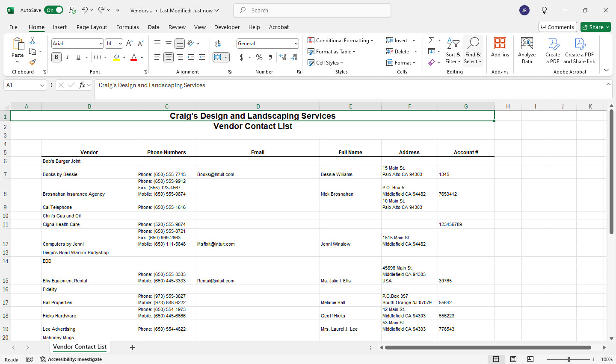Click the AutoSum sigma icon

click(432, 40)
